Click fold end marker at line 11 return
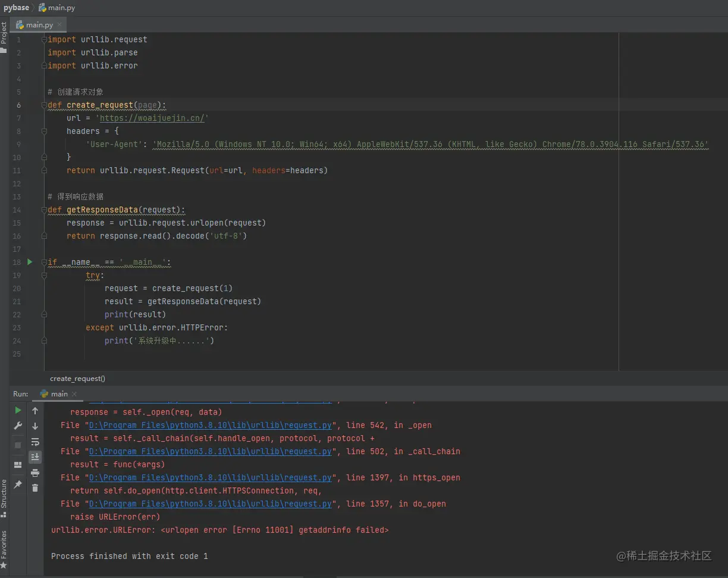Viewport: 728px width, 578px height. [45, 170]
